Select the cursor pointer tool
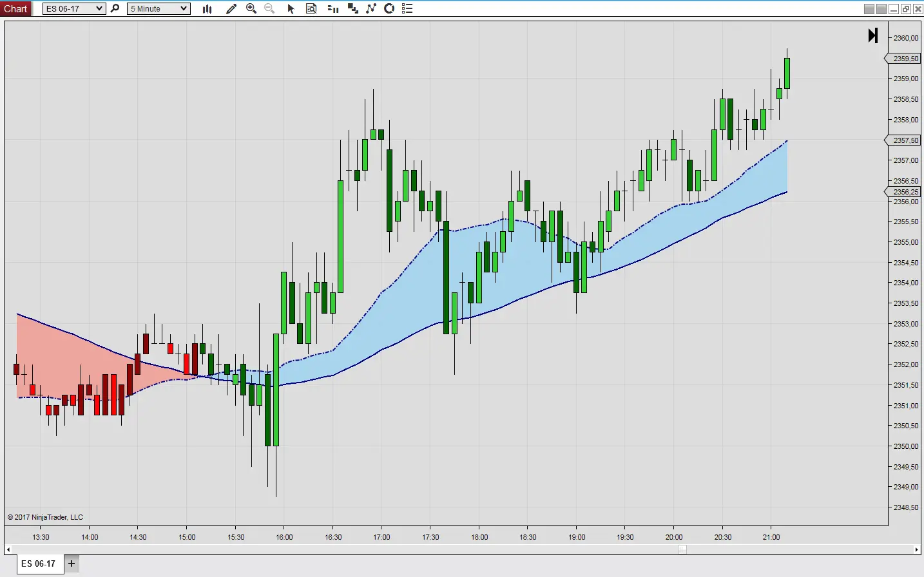This screenshot has height=577, width=924. [291, 8]
